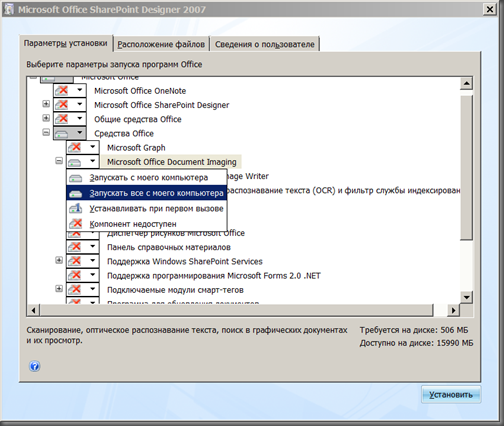Choose Устанавливать при первом вызове option
The height and width of the screenshot is (426, 504).
[x=147, y=209]
